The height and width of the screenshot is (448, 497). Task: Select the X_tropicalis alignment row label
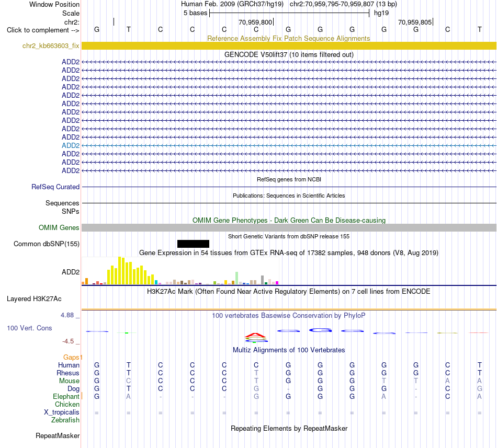click(x=62, y=412)
